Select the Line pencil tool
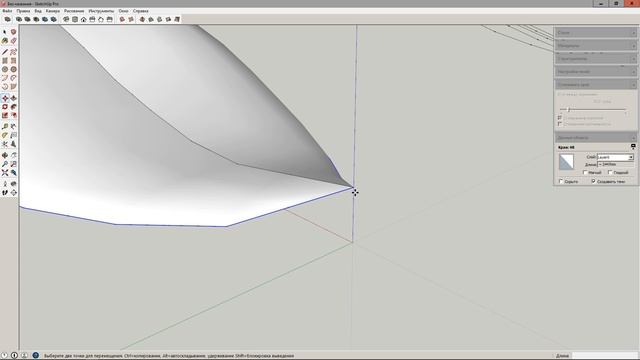This screenshot has height=360, width=640. click(x=5, y=52)
